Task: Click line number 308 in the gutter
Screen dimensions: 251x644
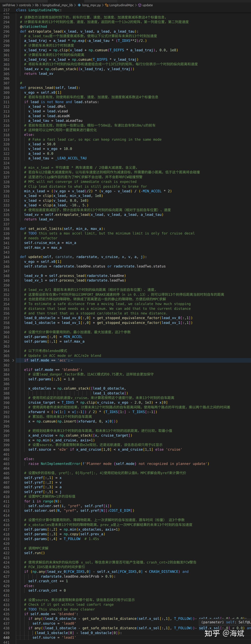Action: pos(6,88)
